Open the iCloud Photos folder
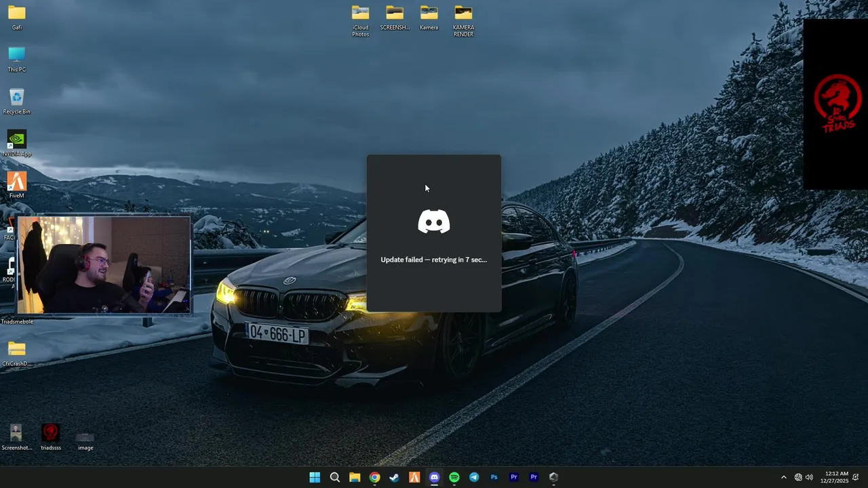Viewport: 868px width, 488px height. click(361, 21)
